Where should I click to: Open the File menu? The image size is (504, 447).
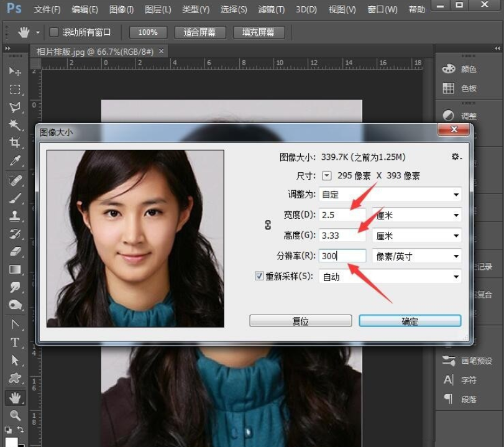coord(47,9)
